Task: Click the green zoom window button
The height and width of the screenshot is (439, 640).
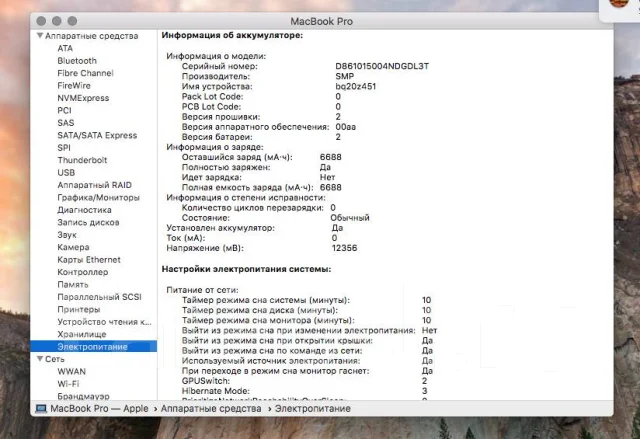Action: click(x=72, y=21)
